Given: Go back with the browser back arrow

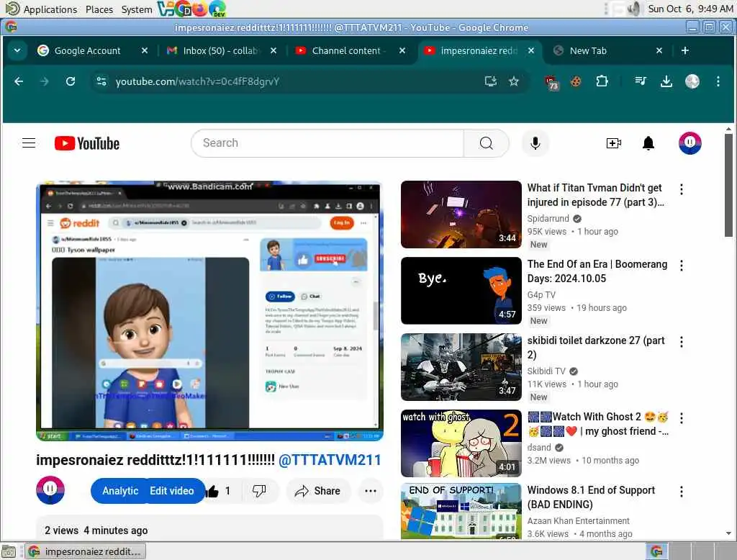Looking at the screenshot, I should (x=19, y=81).
